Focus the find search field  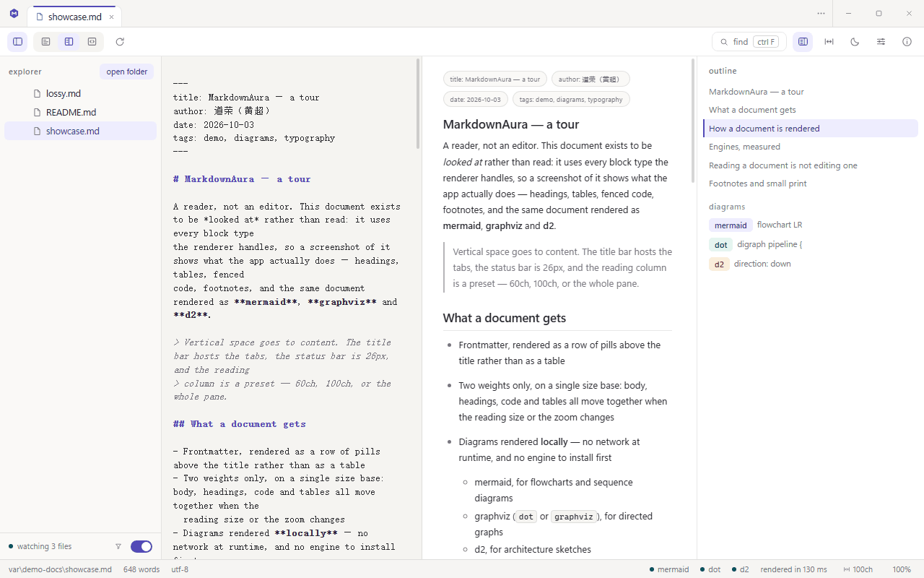click(749, 42)
